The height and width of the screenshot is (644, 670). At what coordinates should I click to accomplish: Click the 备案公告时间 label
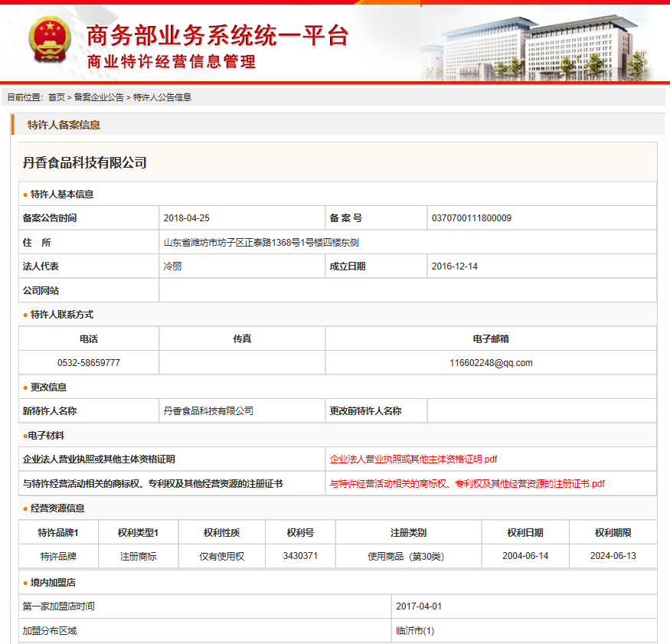click(x=50, y=218)
